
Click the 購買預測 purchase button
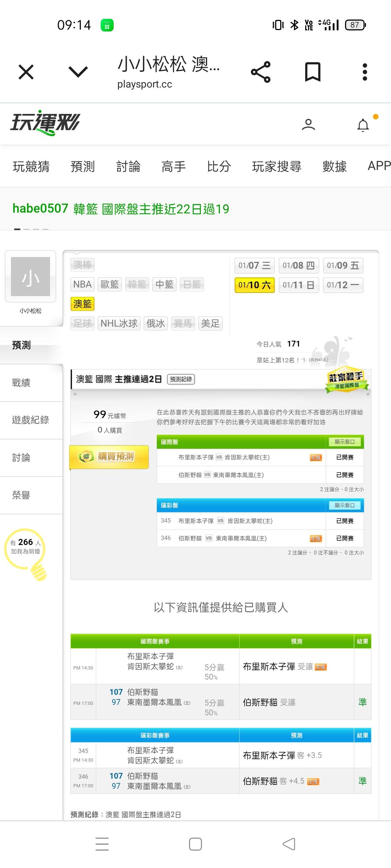tap(109, 457)
